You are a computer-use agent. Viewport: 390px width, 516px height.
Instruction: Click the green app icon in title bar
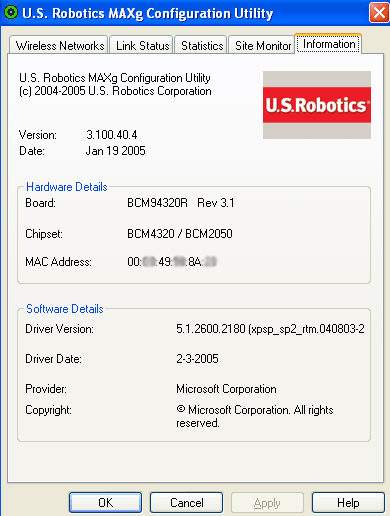click(x=11, y=13)
